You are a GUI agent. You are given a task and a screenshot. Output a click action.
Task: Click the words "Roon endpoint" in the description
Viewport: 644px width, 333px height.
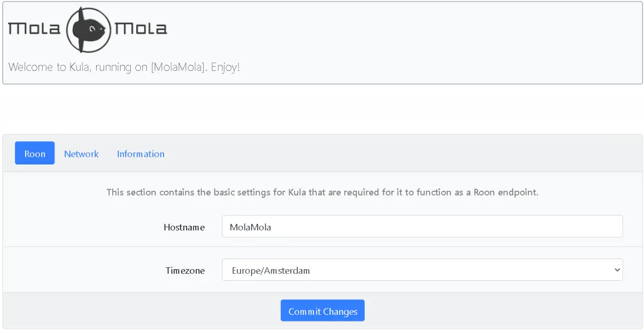[x=506, y=192]
